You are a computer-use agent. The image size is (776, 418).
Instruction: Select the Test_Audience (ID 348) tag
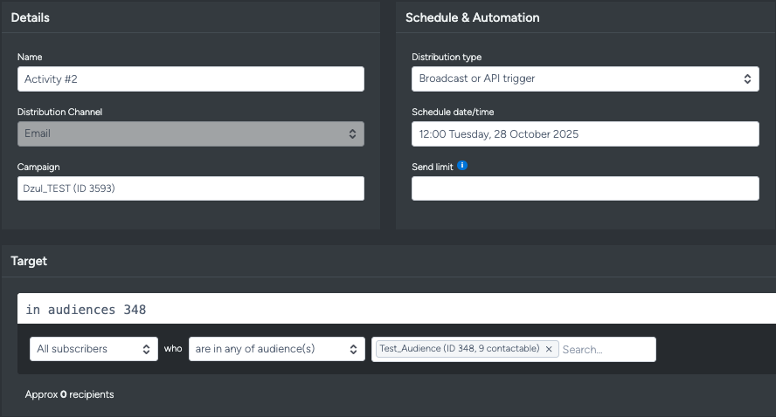coord(459,349)
